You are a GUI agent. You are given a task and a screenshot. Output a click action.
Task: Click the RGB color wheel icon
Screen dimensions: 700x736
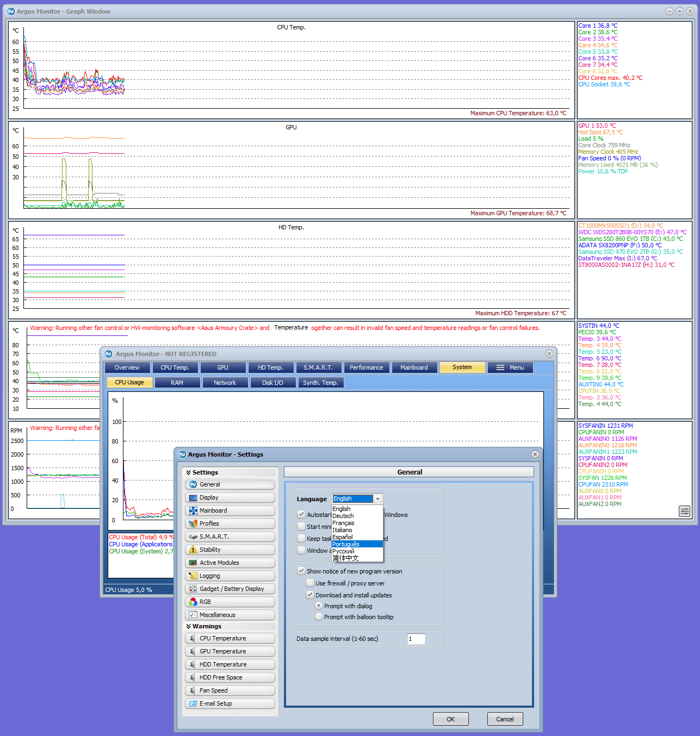click(193, 602)
